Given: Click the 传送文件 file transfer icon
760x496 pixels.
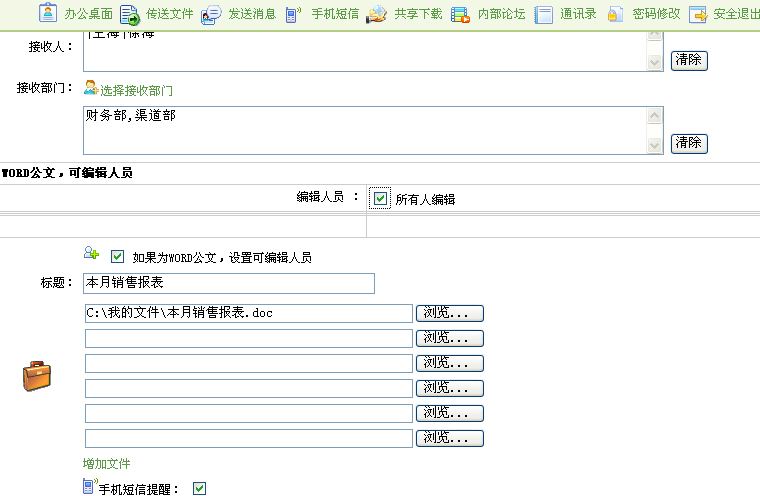Looking at the screenshot, I should pos(129,15).
